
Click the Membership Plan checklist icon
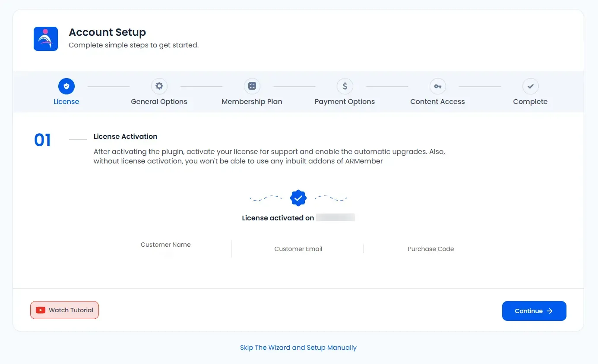[x=252, y=86]
